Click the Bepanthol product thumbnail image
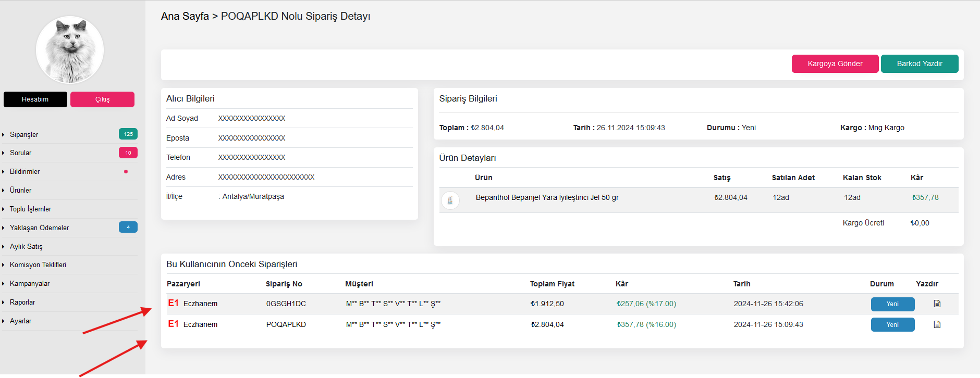Image resolution: width=980 pixels, height=378 pixels. (450, 200)
